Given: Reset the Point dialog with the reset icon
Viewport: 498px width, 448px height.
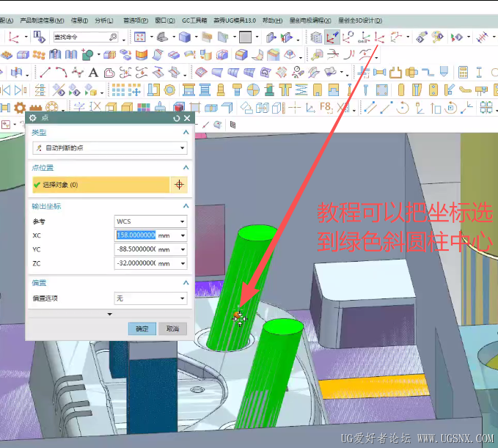Looking at the screenshot, I should click(177, 118).
